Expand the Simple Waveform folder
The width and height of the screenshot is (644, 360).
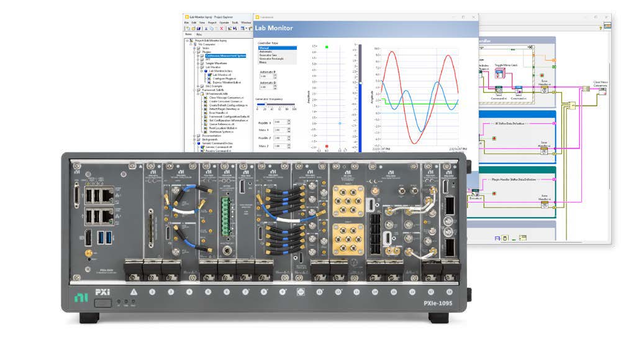[198, 63]
